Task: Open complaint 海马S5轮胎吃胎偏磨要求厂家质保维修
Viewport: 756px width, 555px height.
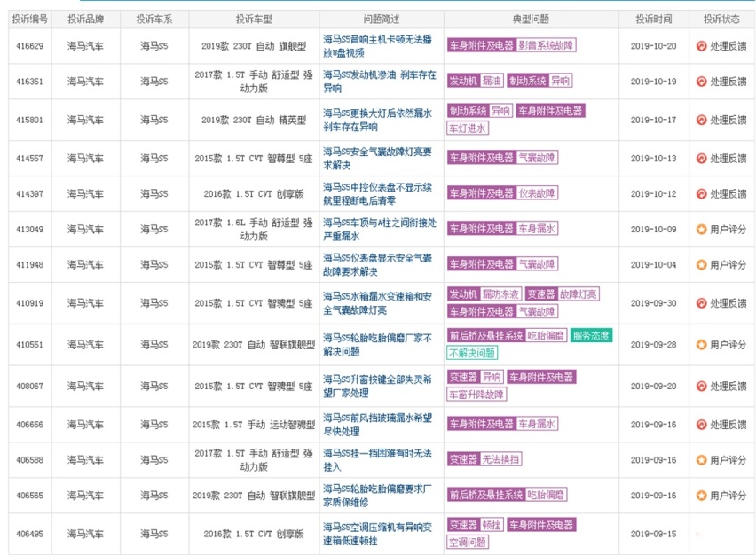Action: [377, 496]
